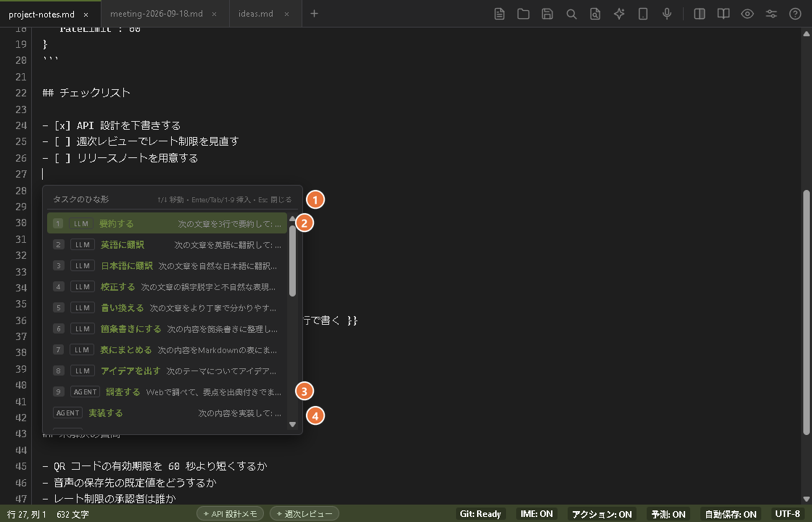Click the UTF-8 encoding indicator
The width and height of the screenshot is (812, 522).
click(787, 514)
